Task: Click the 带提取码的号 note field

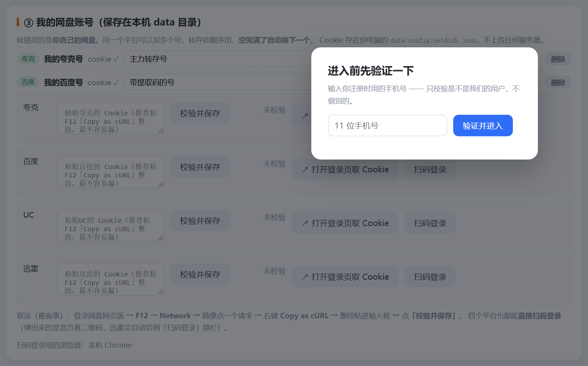Action: (217, 82)
